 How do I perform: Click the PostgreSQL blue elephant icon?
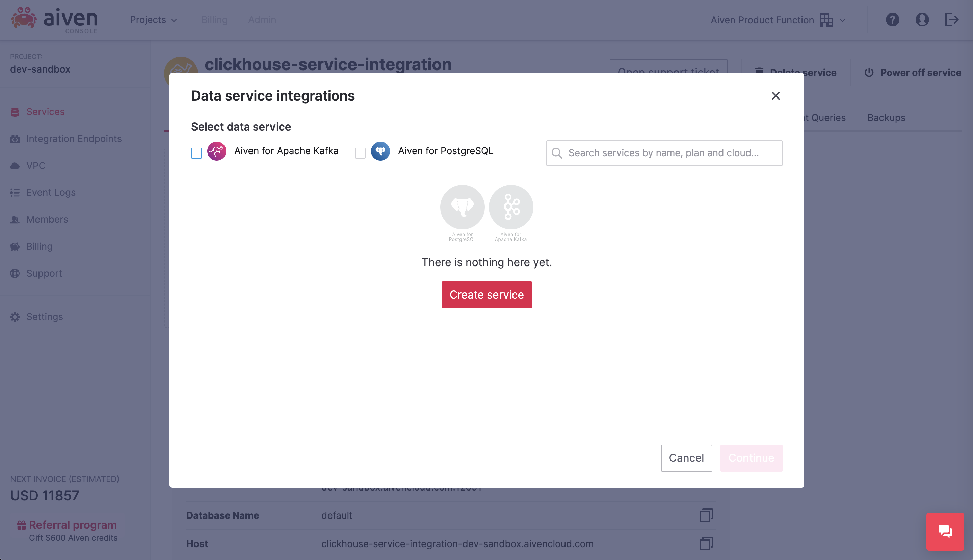pyautogui.click(x=380, y=151)
